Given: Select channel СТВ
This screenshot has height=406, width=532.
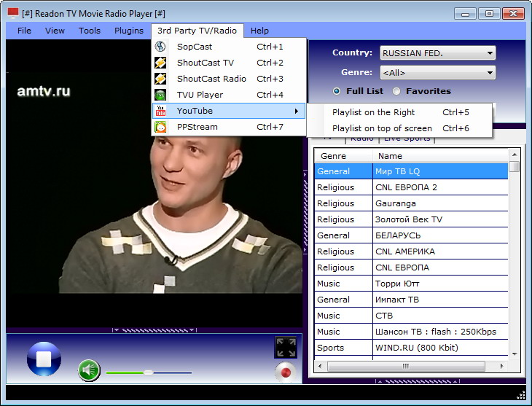Looking at the screenshot, I should point(411,316).
